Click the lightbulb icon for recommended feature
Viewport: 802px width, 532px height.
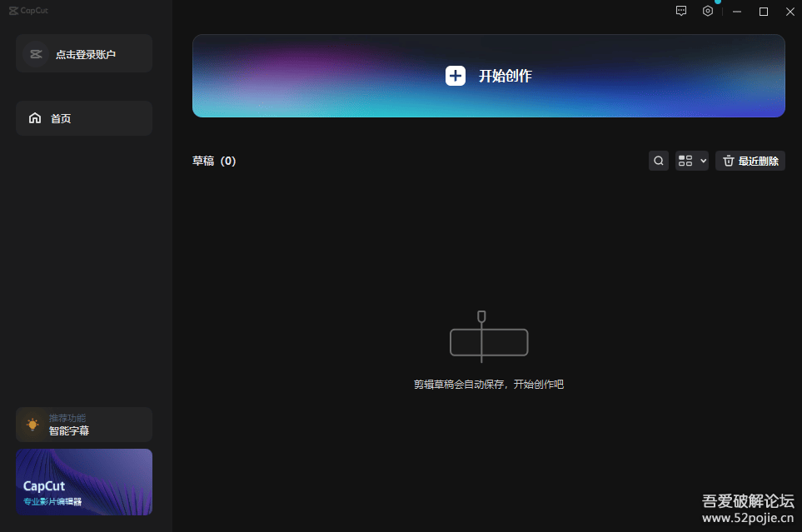32,425
